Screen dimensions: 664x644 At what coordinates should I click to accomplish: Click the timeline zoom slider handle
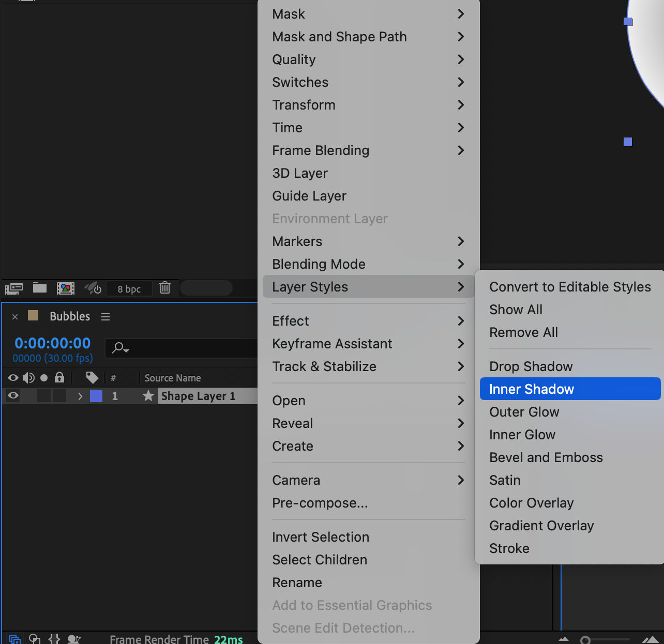[585, 640]
